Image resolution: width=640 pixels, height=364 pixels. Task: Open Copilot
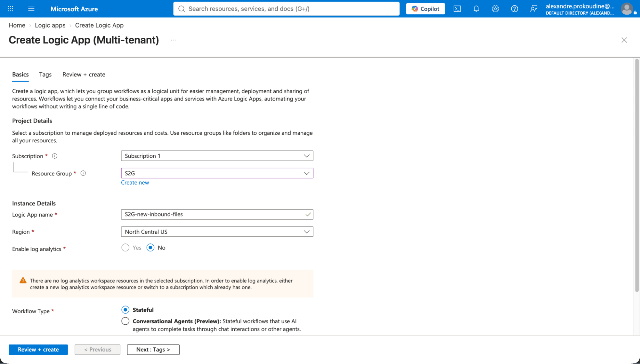click(425, 9)
